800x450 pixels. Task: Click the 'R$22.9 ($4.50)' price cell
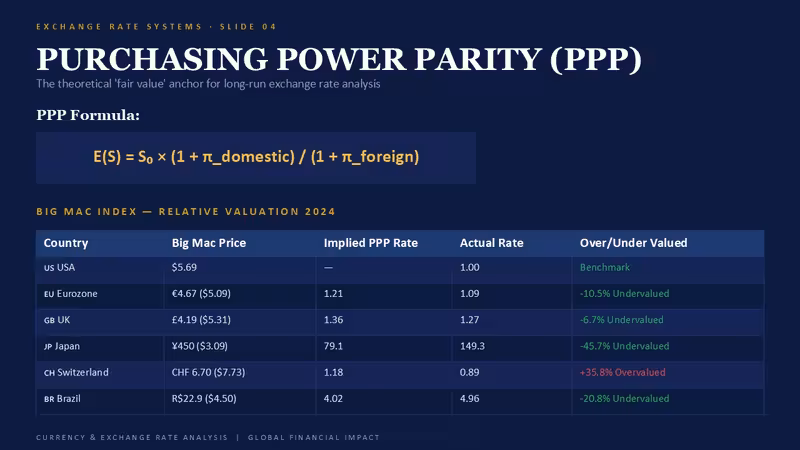point(204,398)
